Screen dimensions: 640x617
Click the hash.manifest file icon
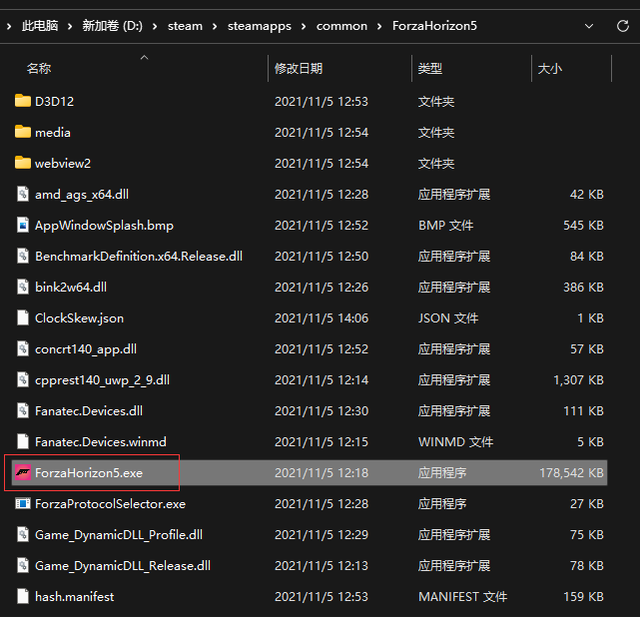pos(23,597)
